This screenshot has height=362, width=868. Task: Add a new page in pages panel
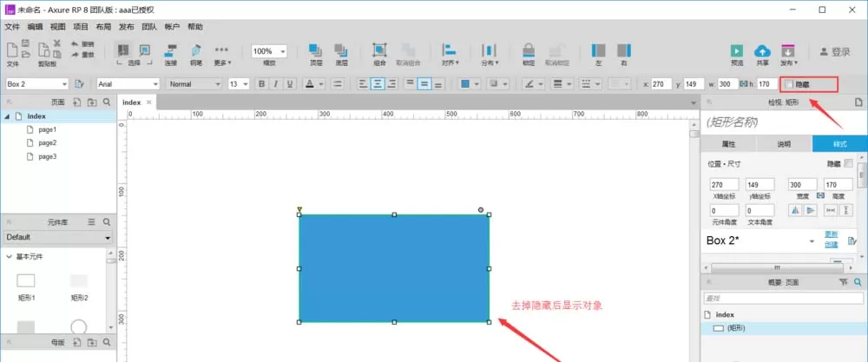pyautogui.click(x=77, y=102)
